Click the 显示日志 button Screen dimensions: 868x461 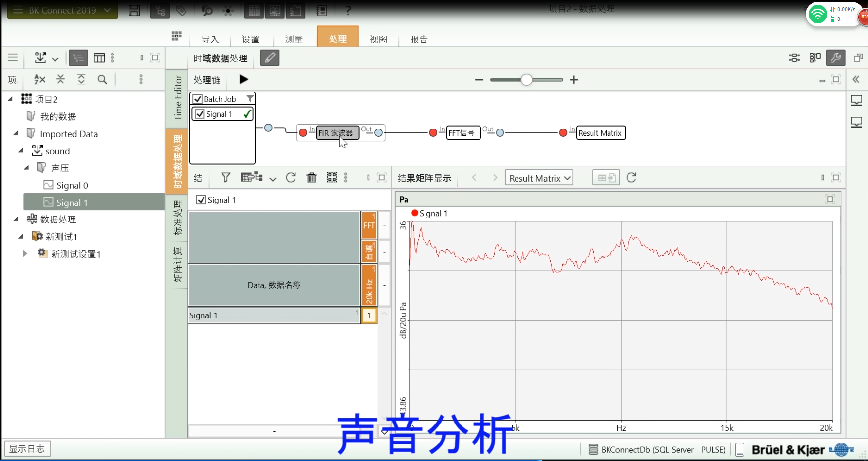point(27,448)
